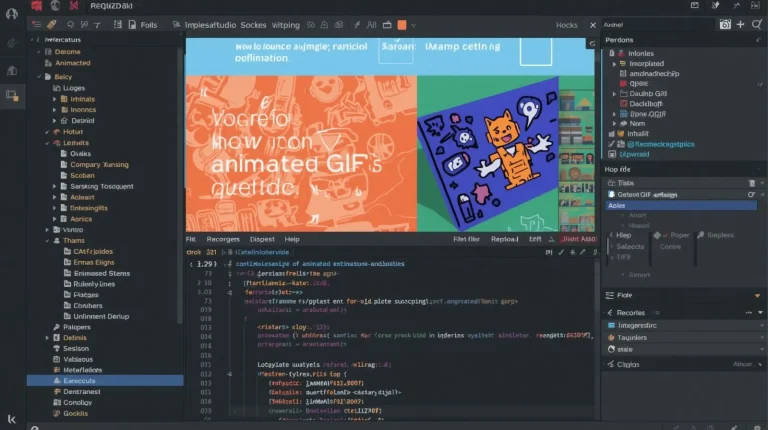The width and height of the screenshot is (768, 430).
Task: Select the Sockes toolbar tab
Action: (x=253, y=25)
